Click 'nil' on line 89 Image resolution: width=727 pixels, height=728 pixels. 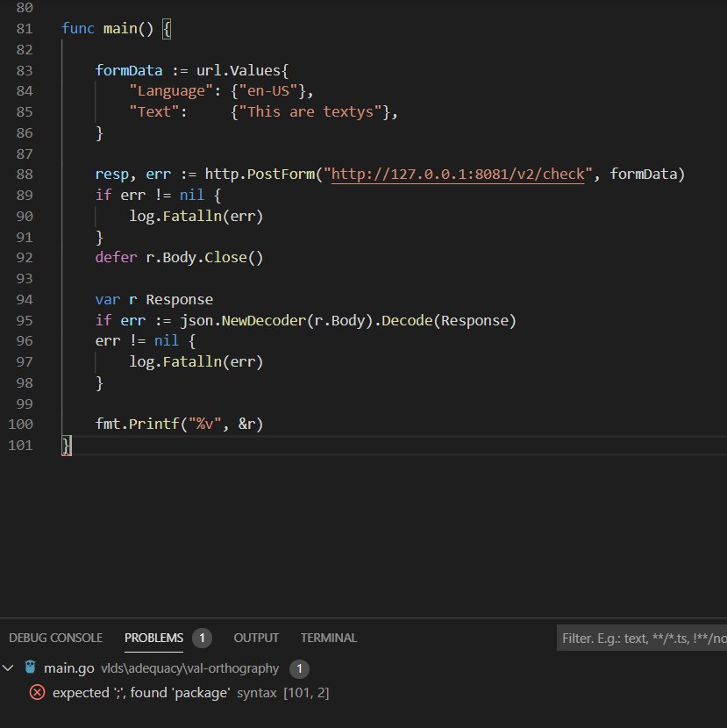192,195
